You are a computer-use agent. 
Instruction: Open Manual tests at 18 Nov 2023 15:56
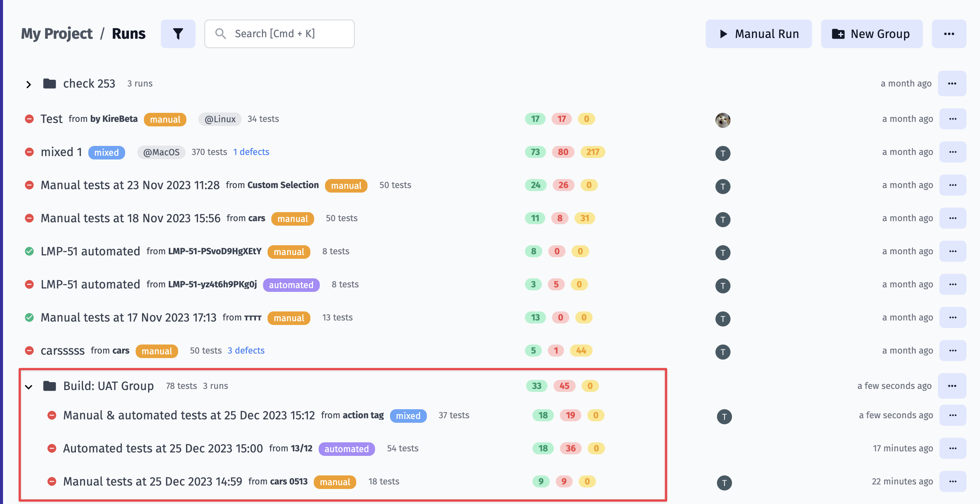(130, 218)
